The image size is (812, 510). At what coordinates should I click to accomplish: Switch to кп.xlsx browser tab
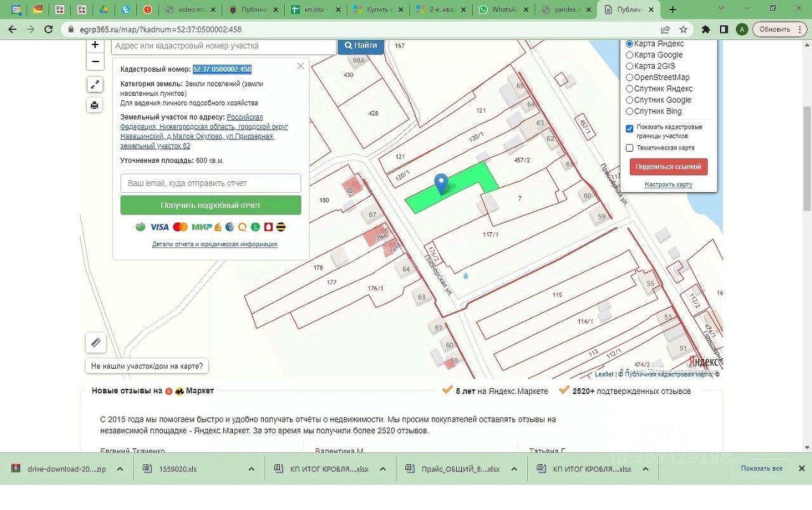[x=315, y=10]
